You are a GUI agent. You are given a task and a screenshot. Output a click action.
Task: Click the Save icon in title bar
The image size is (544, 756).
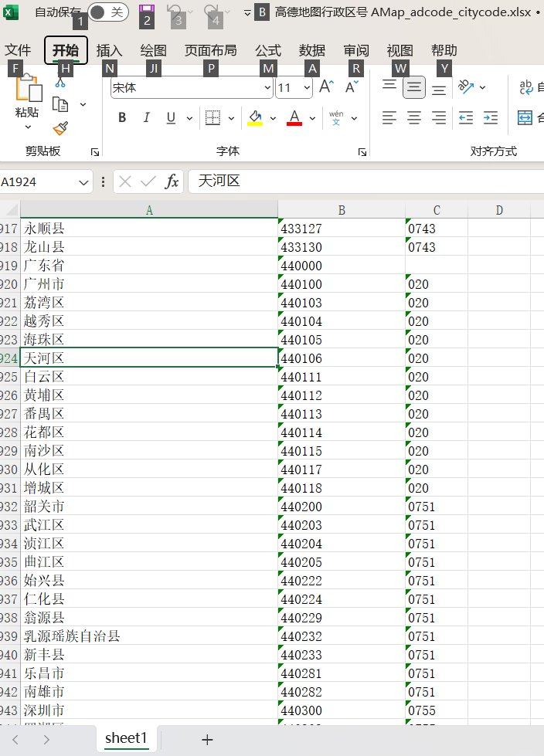146,10
